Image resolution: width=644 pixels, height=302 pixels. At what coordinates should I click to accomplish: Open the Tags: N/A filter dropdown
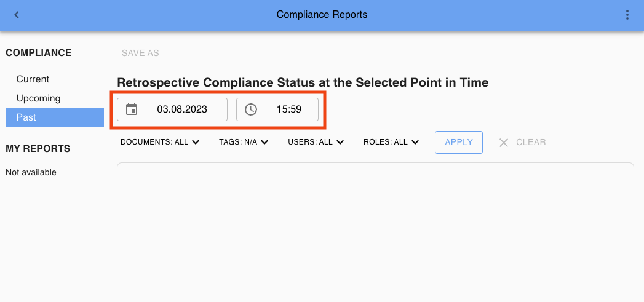(244, 142)
